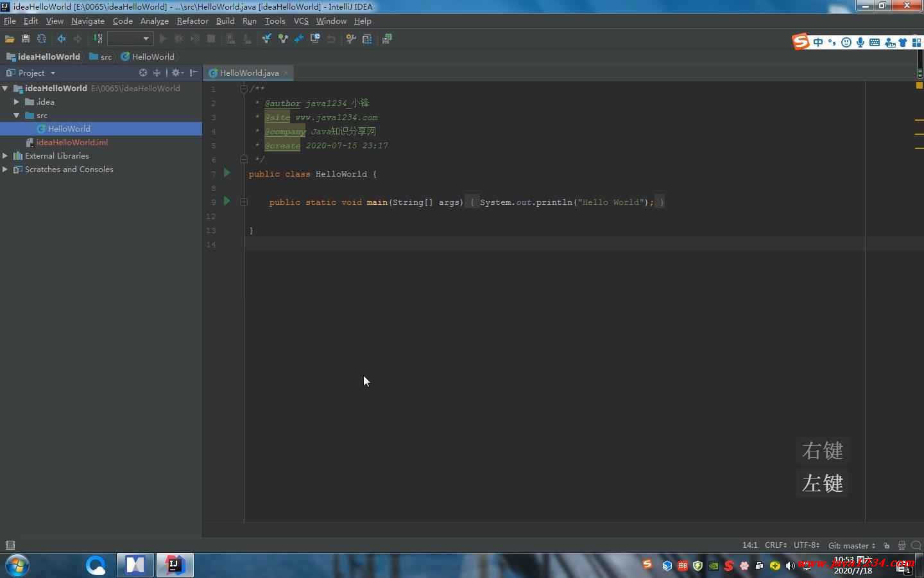Click the Open folder toolbar icon

(x=10, y=39)
